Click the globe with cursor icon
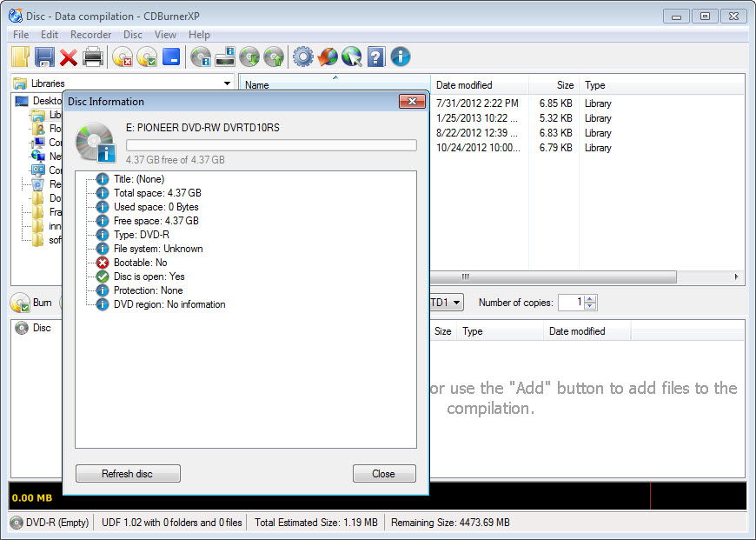This screenshot has width=756, height=540. coord(352,57)
